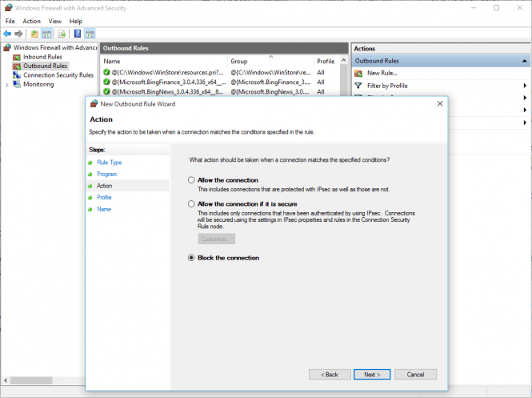The width and height of the screenshot is (532, 398).
Task: Click the Up one level folder icon
Action: 34,34
